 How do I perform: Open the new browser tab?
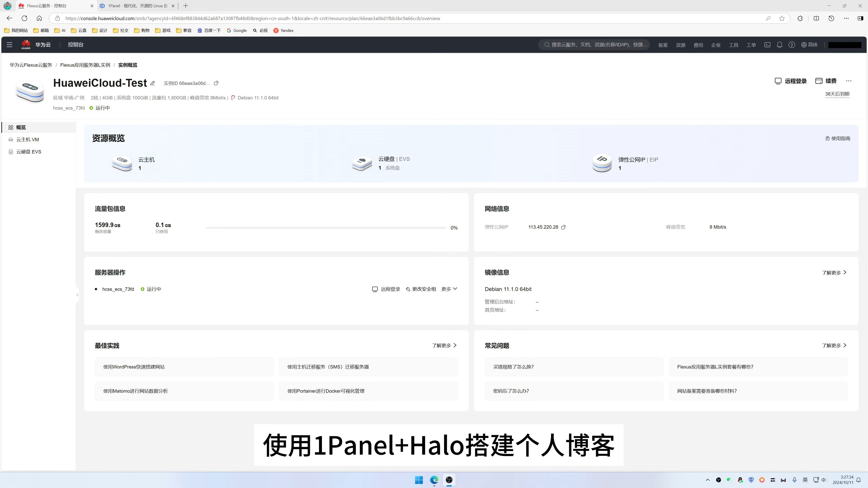click(186, 6)
